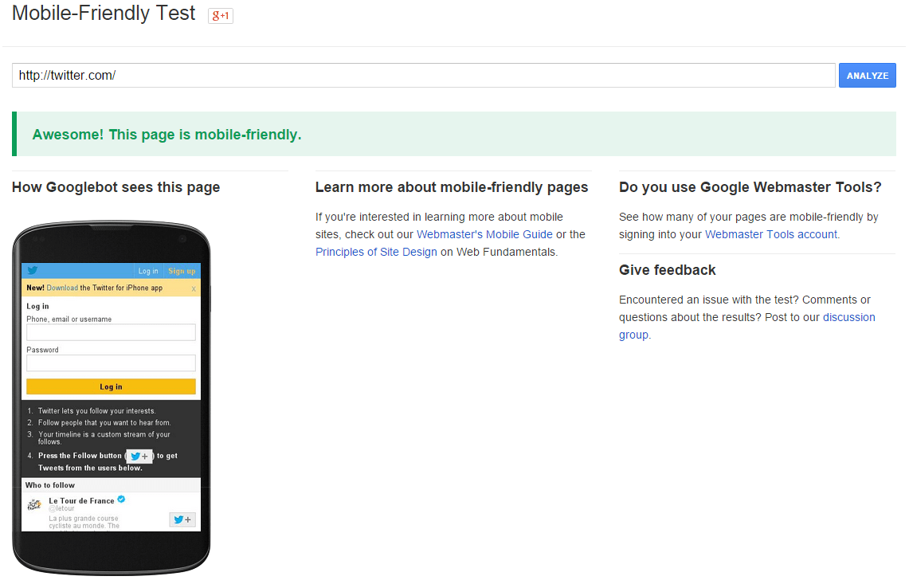Click the 'Learn more about mobile-friendly pages' heading
The width and height of the screenshot is (909, 588).
tap(452, 187)
